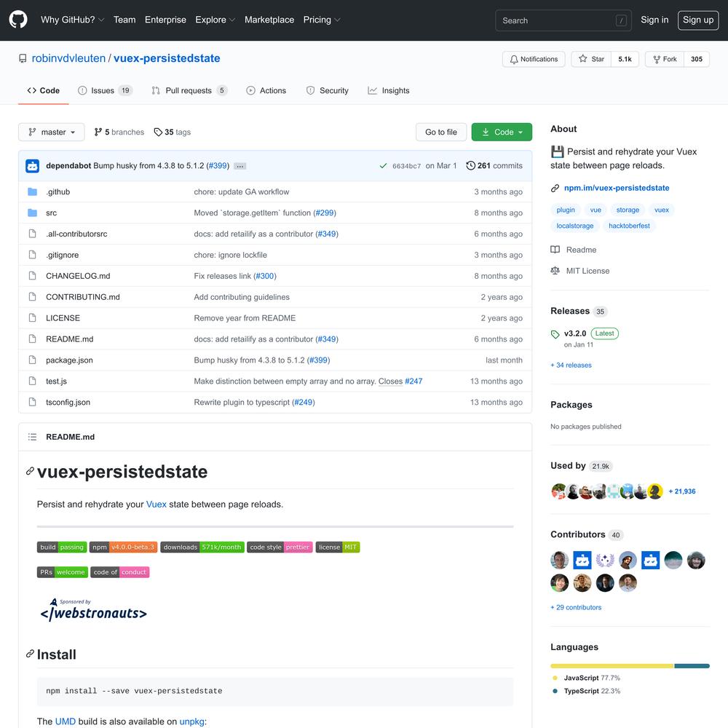Switch to the Issues tab

pos(105,90)
